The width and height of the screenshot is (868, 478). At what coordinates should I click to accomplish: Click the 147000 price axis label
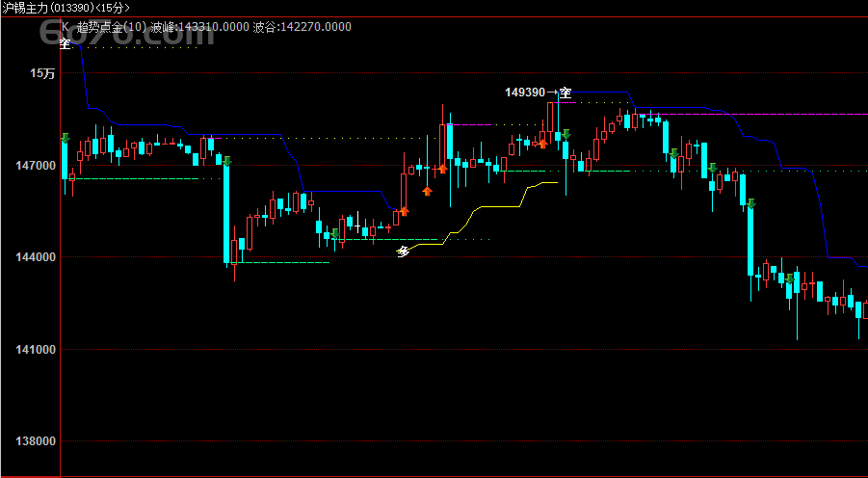[35, 165]
